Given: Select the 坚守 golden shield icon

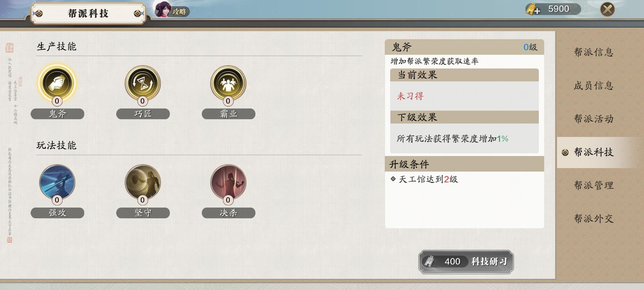Looking at the screenshot, I should point(143,182).
